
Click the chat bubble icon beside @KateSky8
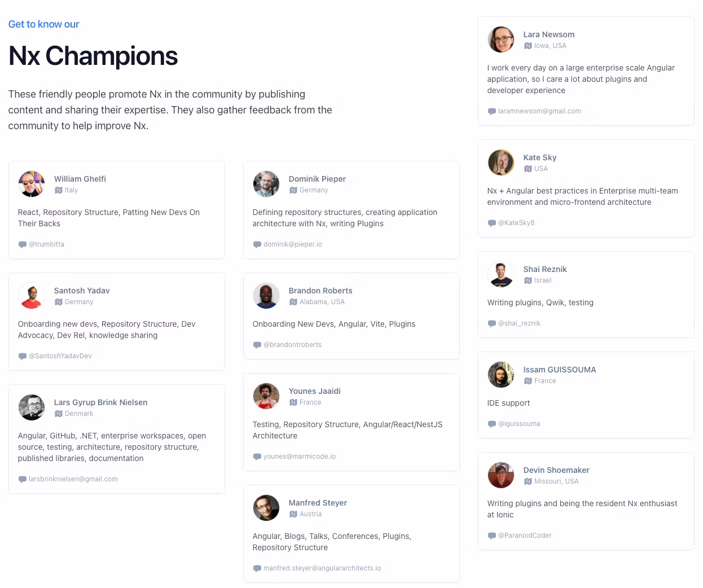pos(491,223)
